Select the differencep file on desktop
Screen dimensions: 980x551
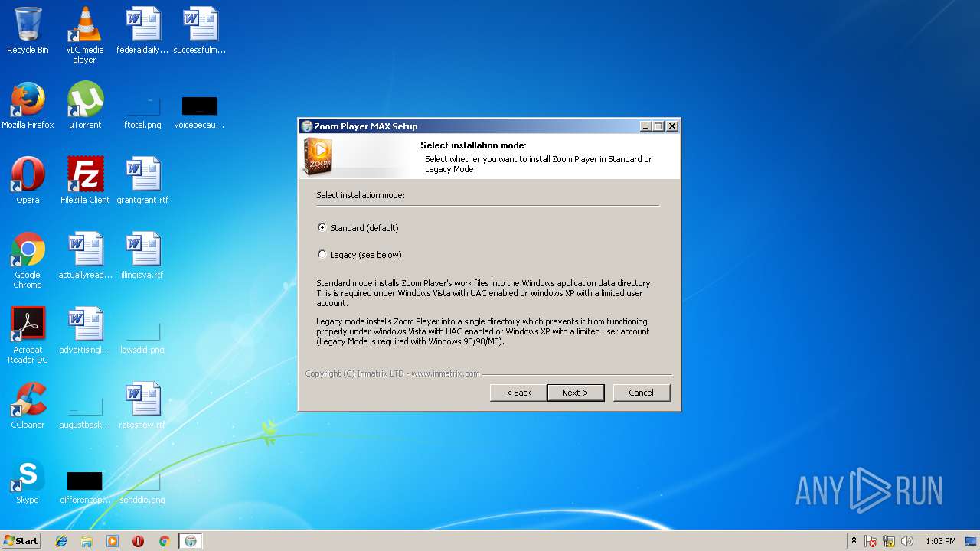point(85,487)
